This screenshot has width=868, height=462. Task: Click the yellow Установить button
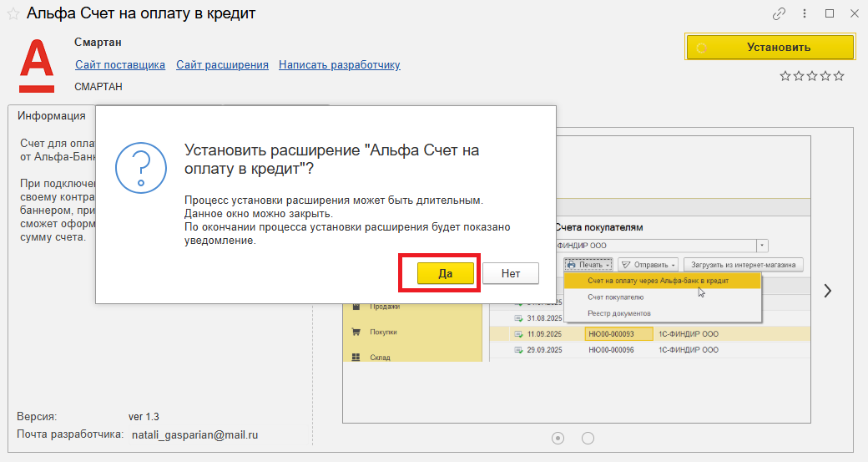tap(770, 47)
